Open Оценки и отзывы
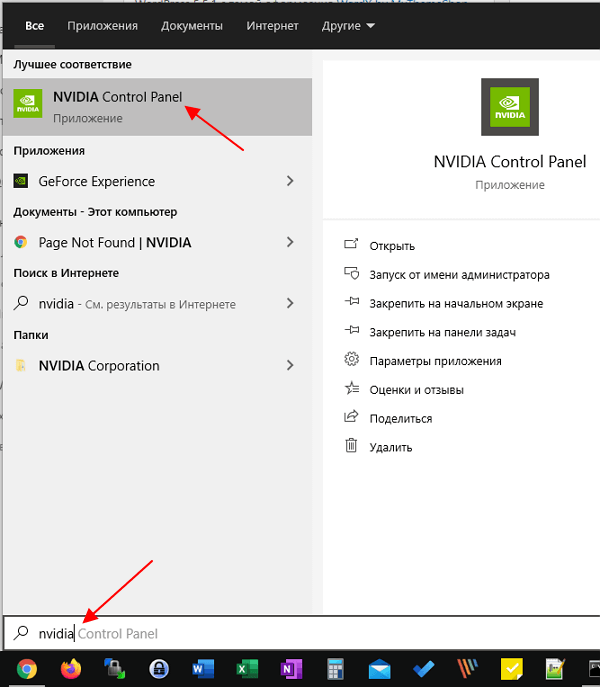 click(x=416, y=390)
